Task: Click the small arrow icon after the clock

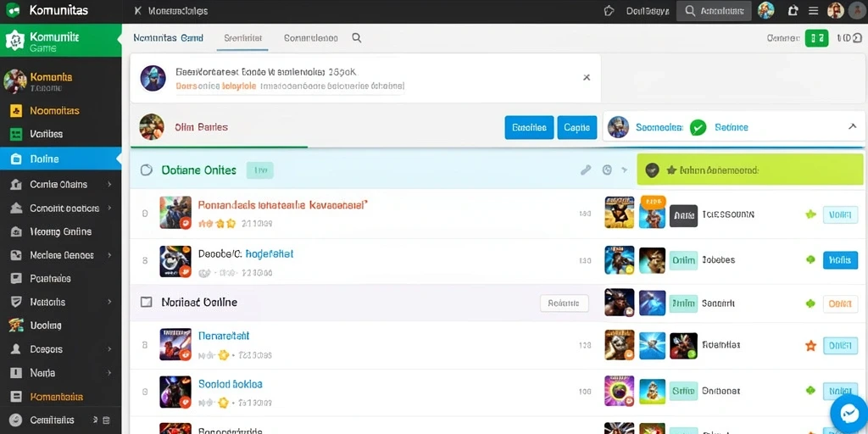Action: [625, 170]
